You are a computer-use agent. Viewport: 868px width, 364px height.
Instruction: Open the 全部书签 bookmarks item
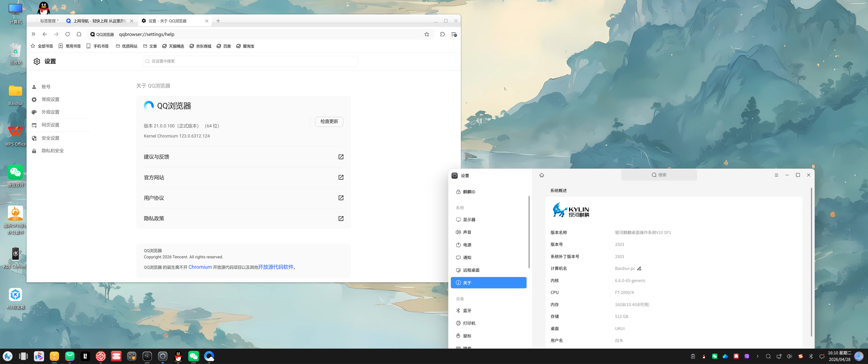pyautogui.click(x=42, y=46)
